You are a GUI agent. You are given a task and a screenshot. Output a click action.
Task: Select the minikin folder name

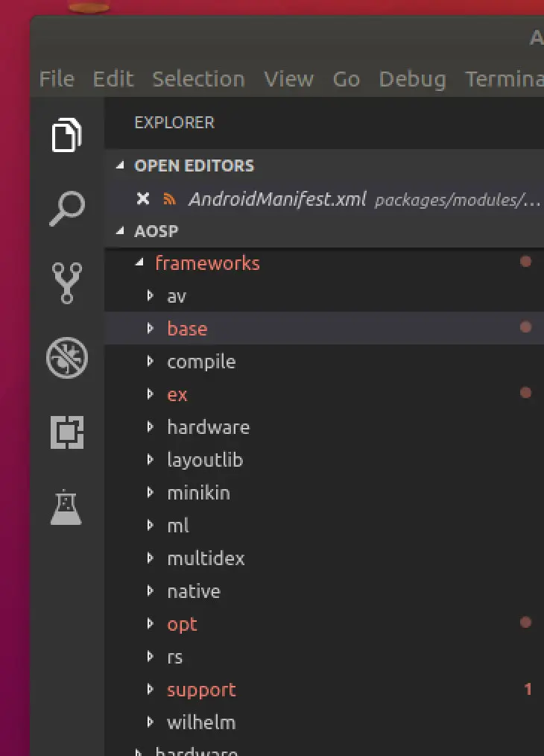pos(198,493)
